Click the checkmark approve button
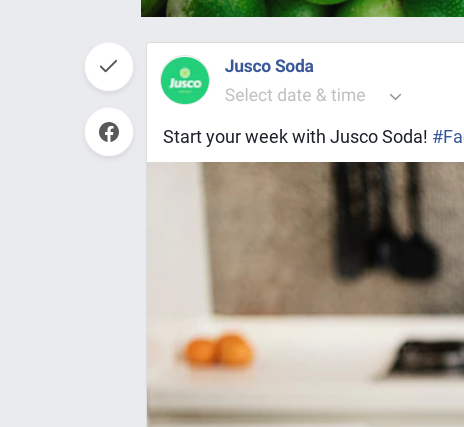Screen dimensions: 464x427 point(109,66)
